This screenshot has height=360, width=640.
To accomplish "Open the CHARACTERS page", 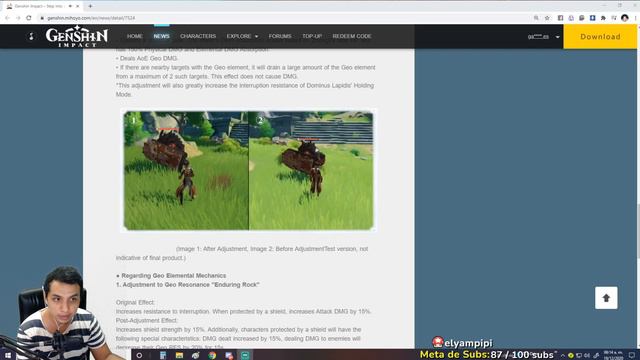I will pyautogui.click(x=198, y=36).
